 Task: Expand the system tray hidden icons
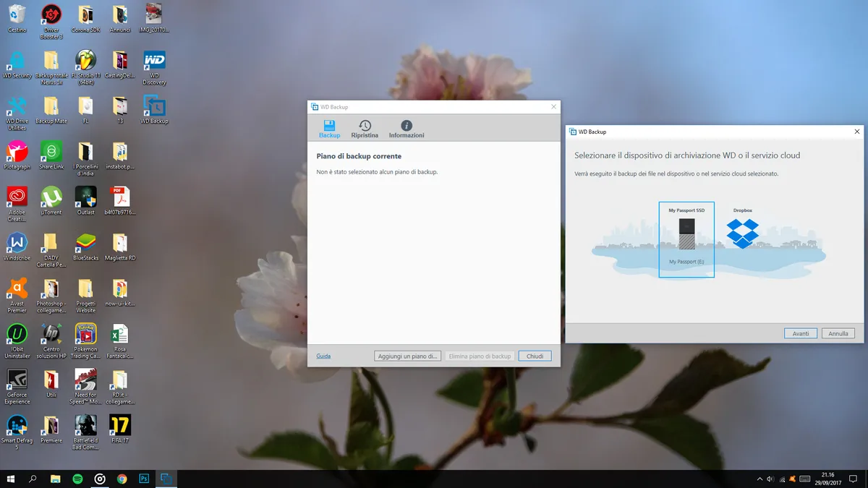[759, 479]
